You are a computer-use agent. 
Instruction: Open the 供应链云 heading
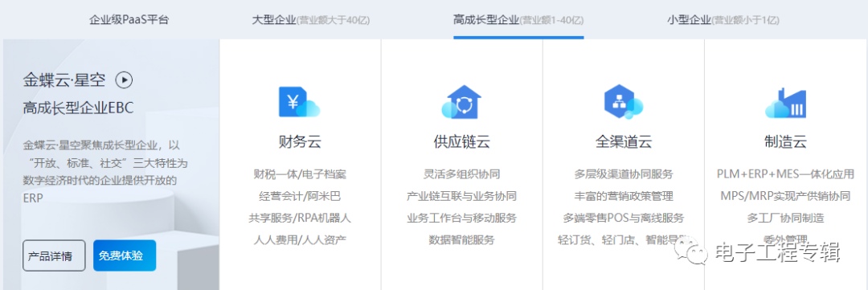[x=461, y=141]
